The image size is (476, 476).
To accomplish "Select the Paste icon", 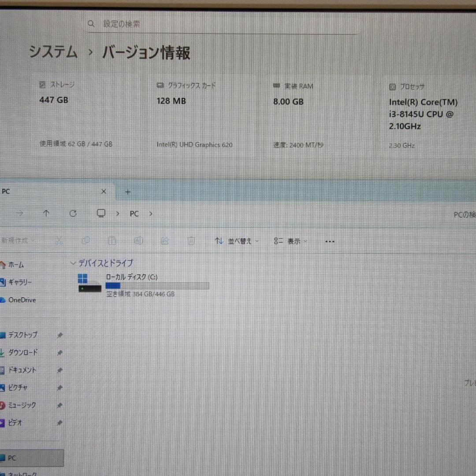I will (112, 241).
